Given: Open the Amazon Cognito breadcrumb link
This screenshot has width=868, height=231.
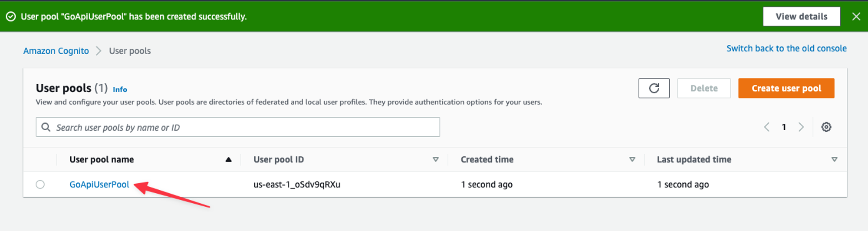Looking at the screenshot, I should coord(56,51).
